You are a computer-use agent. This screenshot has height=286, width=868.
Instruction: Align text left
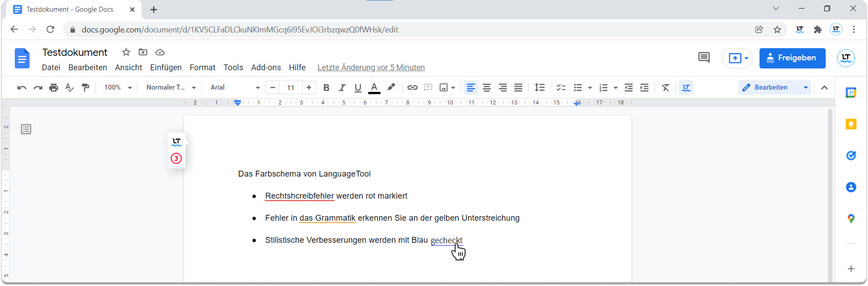471,87
